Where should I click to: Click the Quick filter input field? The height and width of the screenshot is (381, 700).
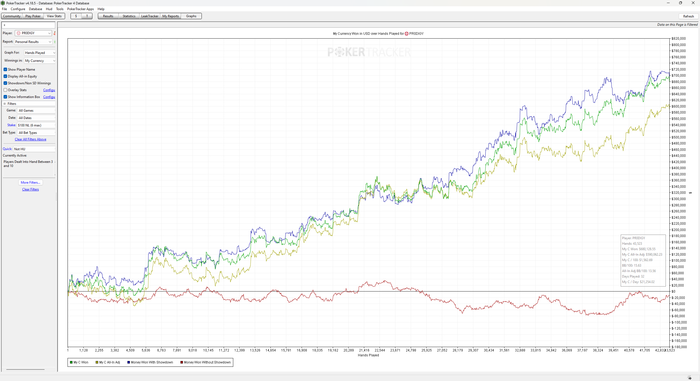point(34,149)
